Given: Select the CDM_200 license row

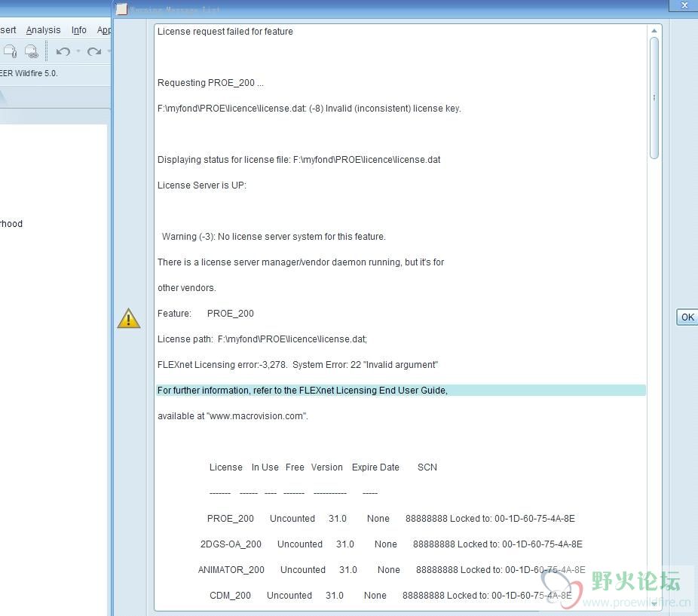Looking at the screenshot, I should (401, 596).
